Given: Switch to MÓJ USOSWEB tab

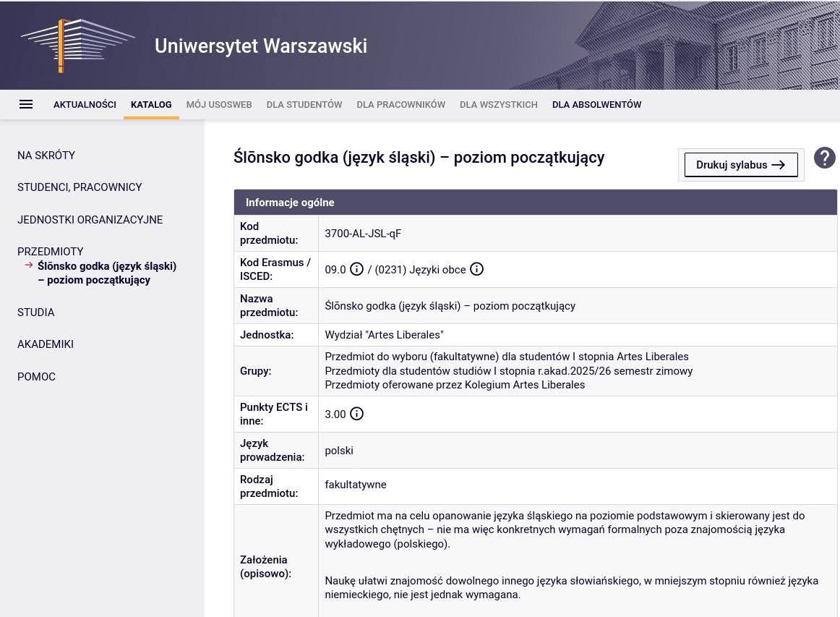Looking at the screenshot, I should pos(219,105).
